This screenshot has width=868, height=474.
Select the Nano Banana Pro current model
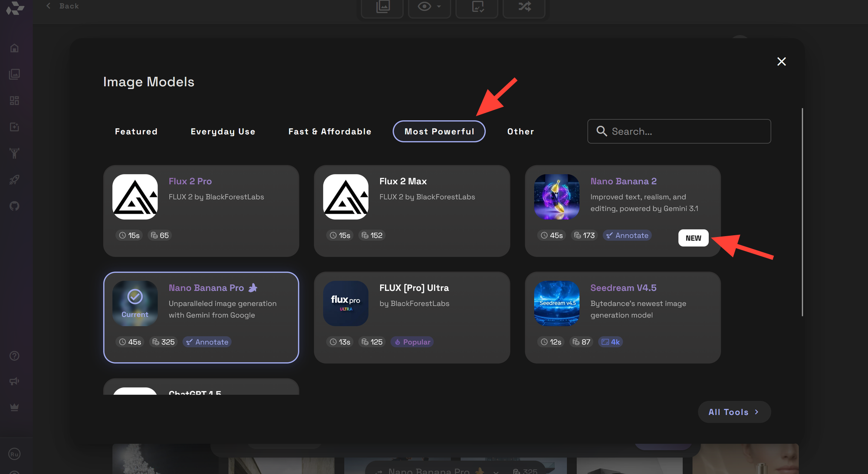click(x=201, y=317)
